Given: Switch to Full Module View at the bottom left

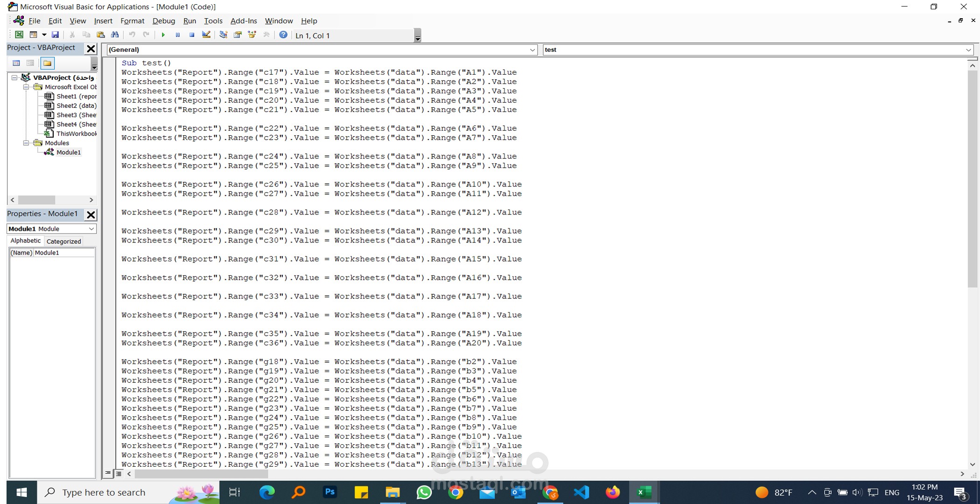Looking at the screenshot, I should (119, 474).
